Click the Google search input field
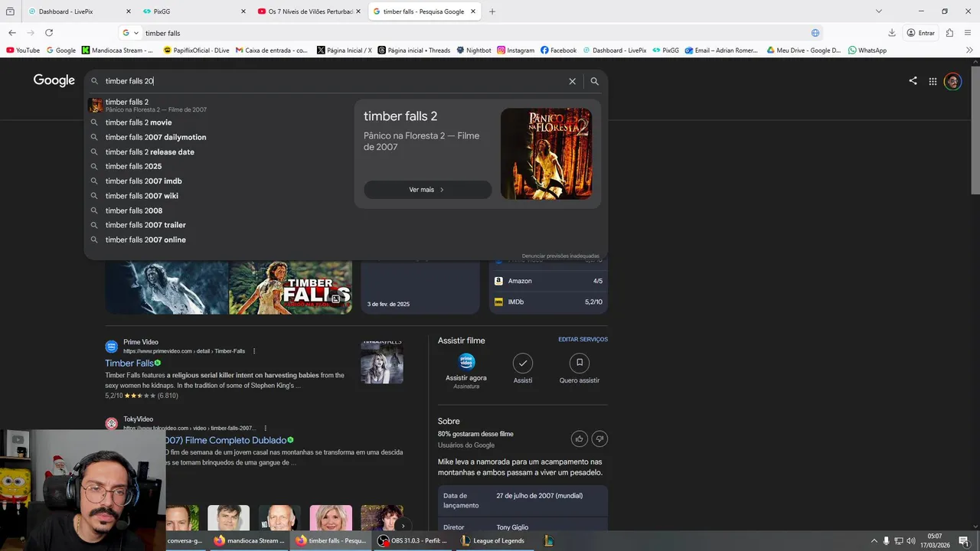This screenshot has width=980, height=551. click(333, 81)
